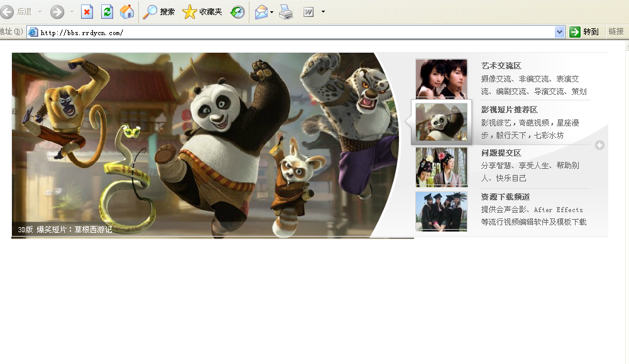Open the 艺术交流区 heading link
This screenshot has height=364, width=629.
501,66
